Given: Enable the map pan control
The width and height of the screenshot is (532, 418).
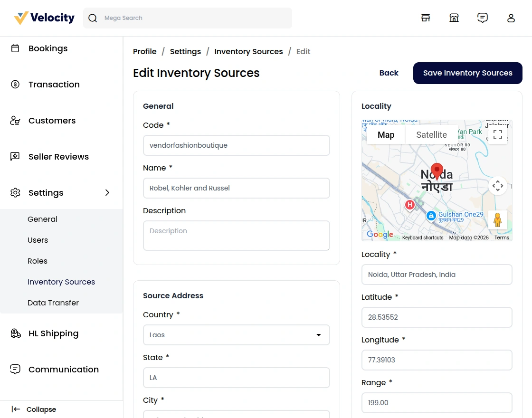Looking at the screenshot, I should [498, 186].
